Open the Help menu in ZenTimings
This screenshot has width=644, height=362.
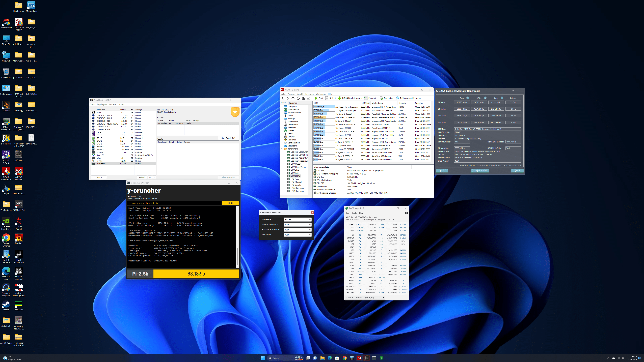(x=361, y=213)
